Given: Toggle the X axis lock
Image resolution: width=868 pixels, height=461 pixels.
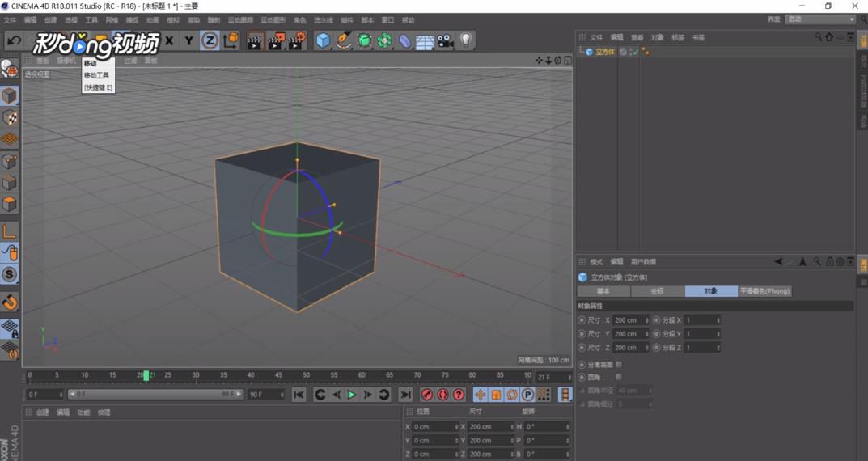Looking at the screenshot, I should 169,40.
